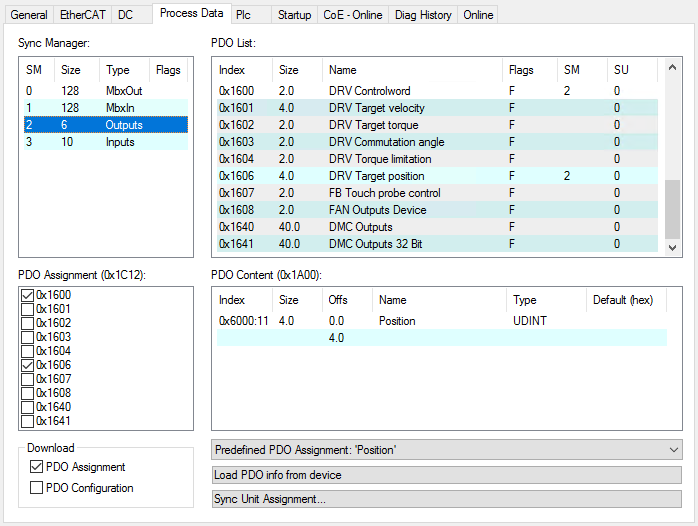Switch to the Online tab
The width and height of the screenshot is (698, 526).
pyautogui.click(x=478, y=15)
